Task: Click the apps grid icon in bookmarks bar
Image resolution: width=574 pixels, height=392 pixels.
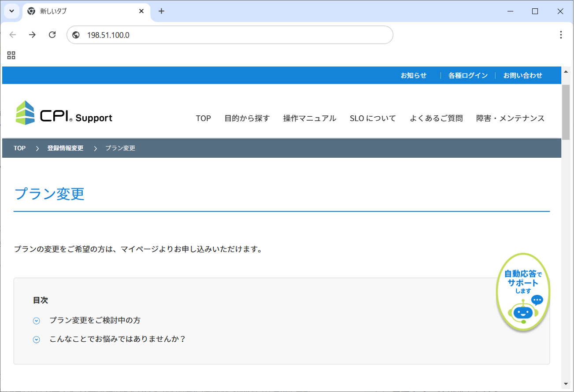Action: pos(11,55)
